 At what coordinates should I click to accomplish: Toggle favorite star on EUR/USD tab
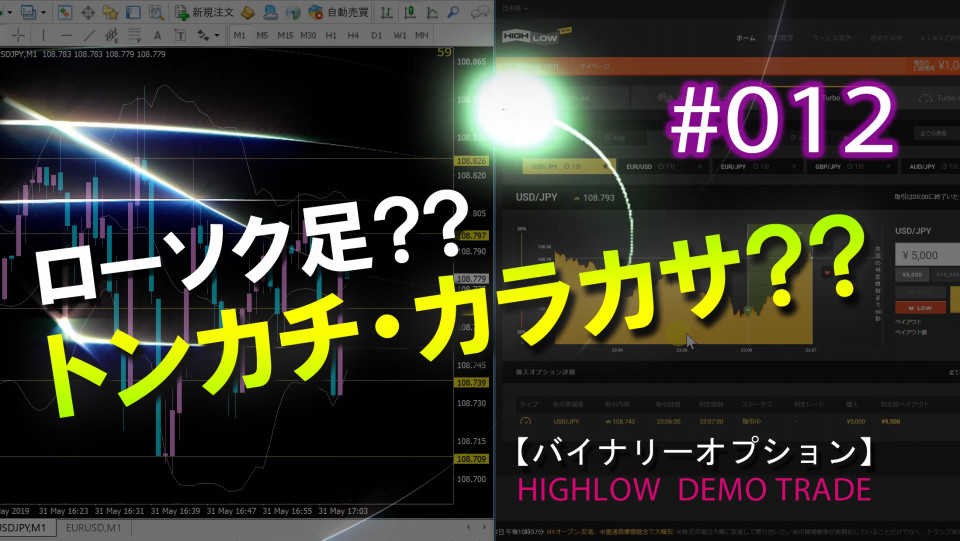pos(699,166)
